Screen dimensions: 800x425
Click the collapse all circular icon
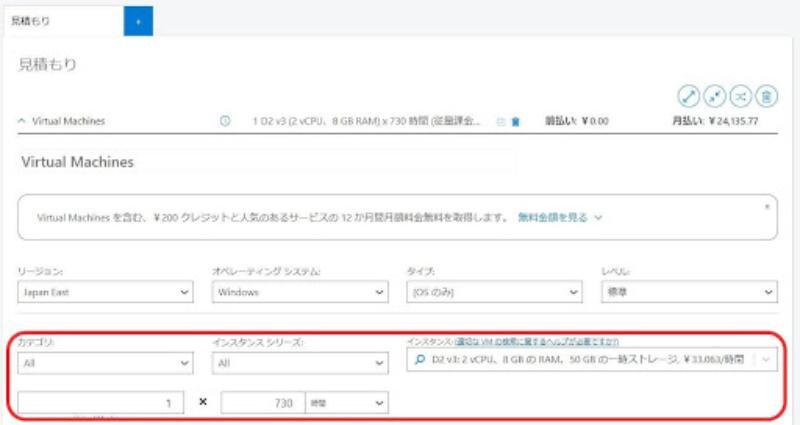[714, 96]
